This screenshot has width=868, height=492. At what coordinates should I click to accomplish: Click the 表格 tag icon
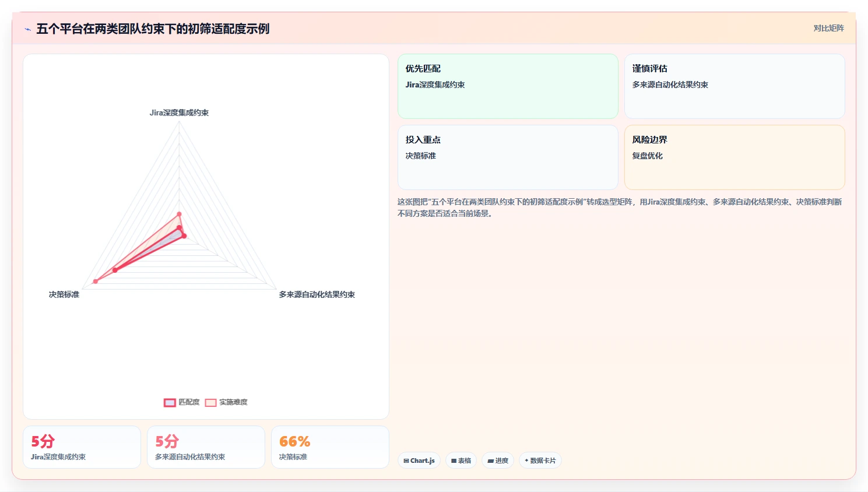[x=454, y=461]
